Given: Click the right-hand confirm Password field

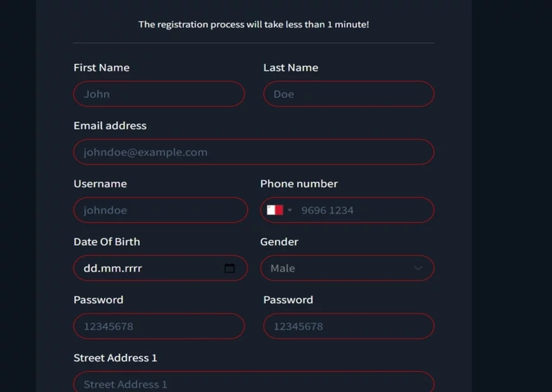Looking at the screenshot, I should [x=348, y=326].
